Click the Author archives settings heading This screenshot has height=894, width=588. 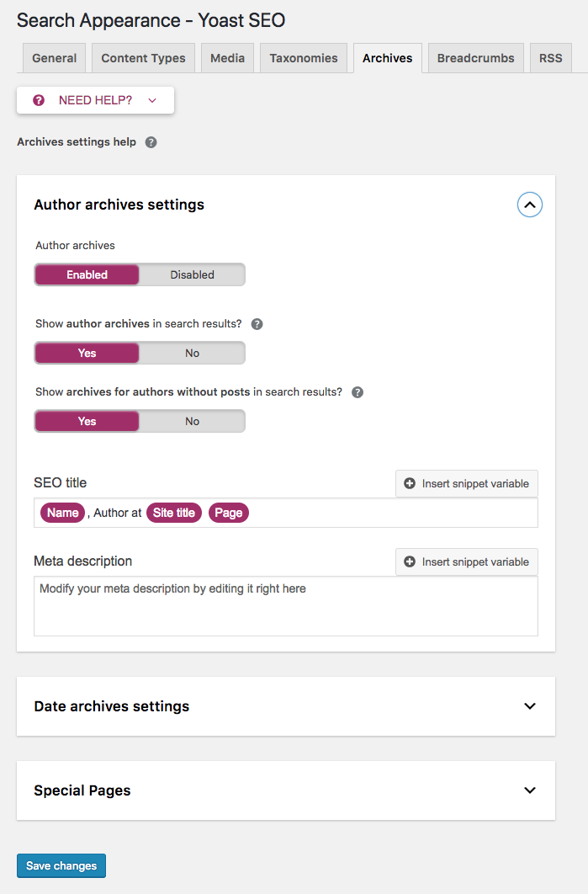click(x=119, y=205)
